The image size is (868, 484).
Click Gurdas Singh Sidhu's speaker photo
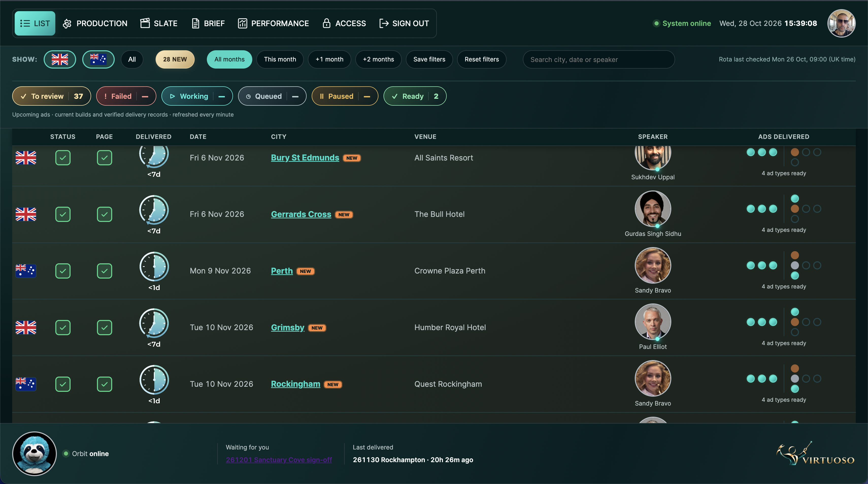coord(653,209)
